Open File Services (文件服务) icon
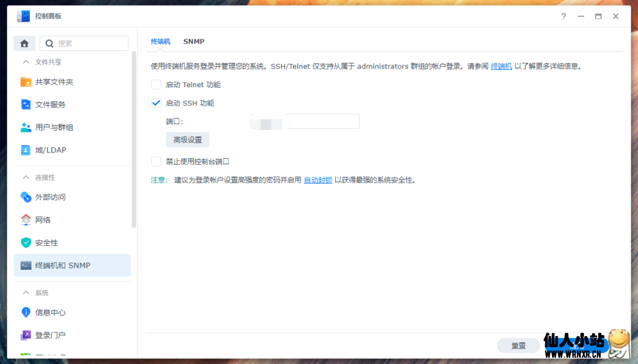 26,105
